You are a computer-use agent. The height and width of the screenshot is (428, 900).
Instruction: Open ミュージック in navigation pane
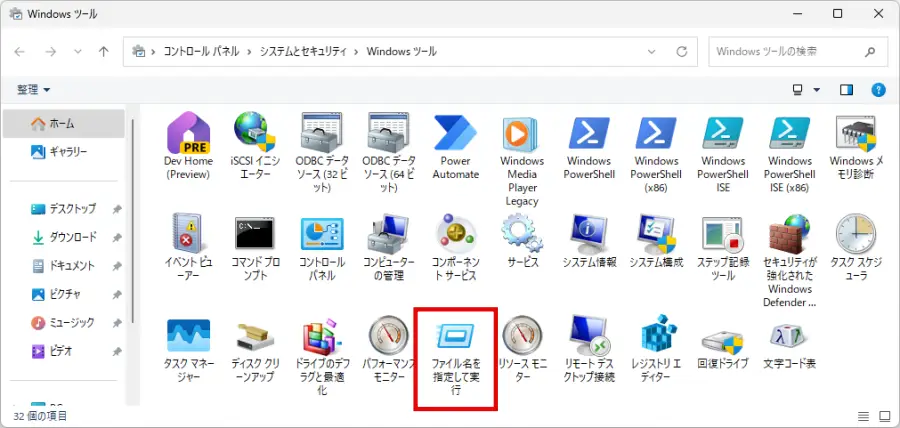coord(63,322)
